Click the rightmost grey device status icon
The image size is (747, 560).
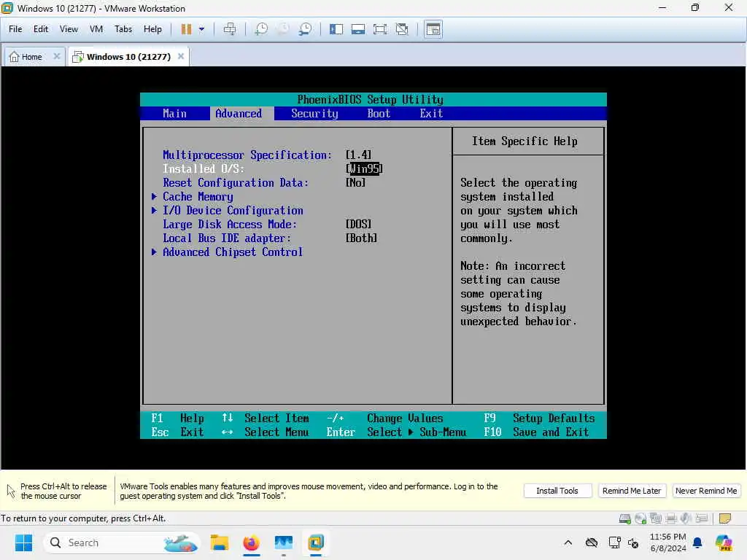pos(701,518)
